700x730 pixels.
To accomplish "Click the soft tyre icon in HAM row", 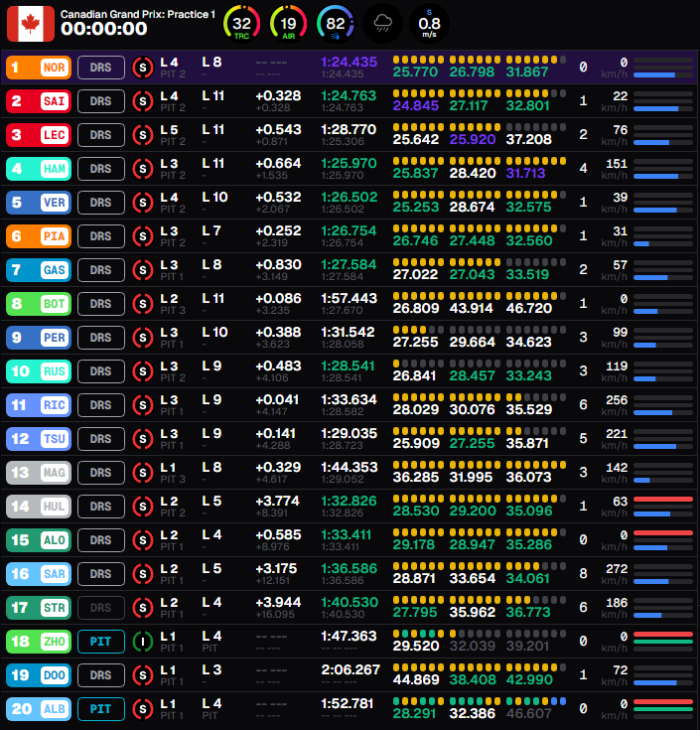I will click(x=143, y=169).
